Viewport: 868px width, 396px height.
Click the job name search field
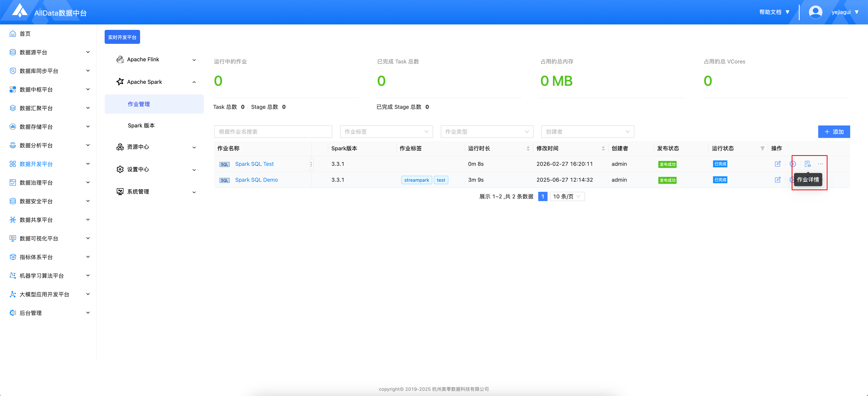click(273, 131)
